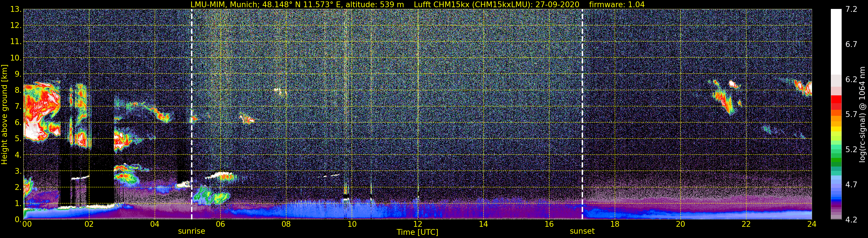
Task: Click the 6.2 value on the colorbar
Action: pyautogui.click(x=851, y=80)
